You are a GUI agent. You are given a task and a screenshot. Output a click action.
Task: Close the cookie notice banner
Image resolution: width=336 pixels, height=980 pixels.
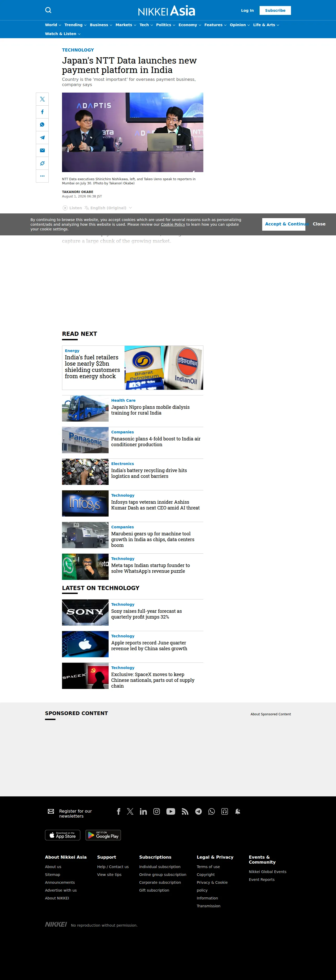click(319, 224)
